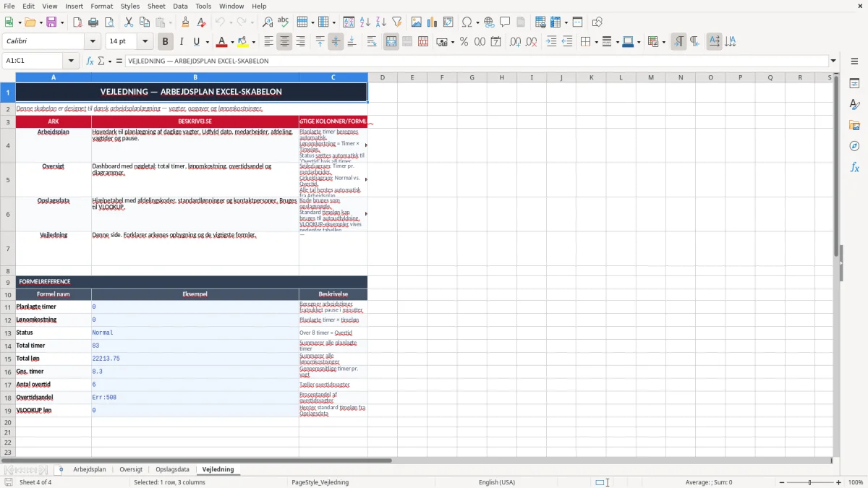
Task: Click the status bar zoom slider
Action: tap(809, 482)
